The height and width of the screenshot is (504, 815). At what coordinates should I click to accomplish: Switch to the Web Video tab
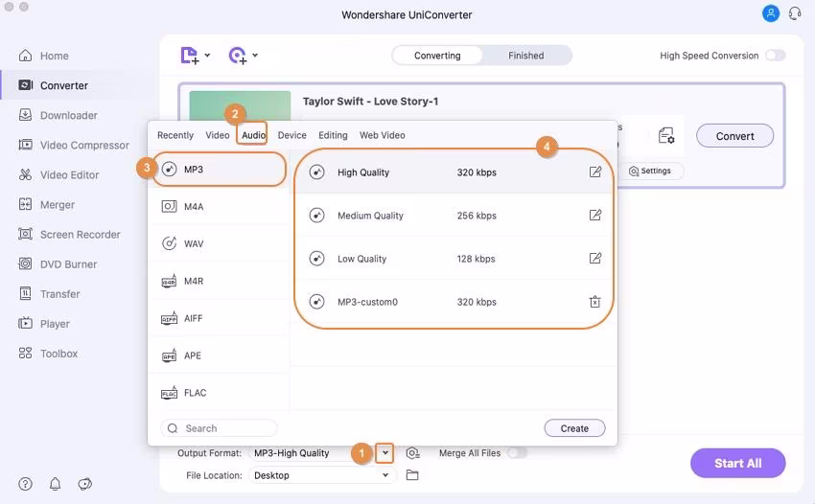tap(383, 135)
